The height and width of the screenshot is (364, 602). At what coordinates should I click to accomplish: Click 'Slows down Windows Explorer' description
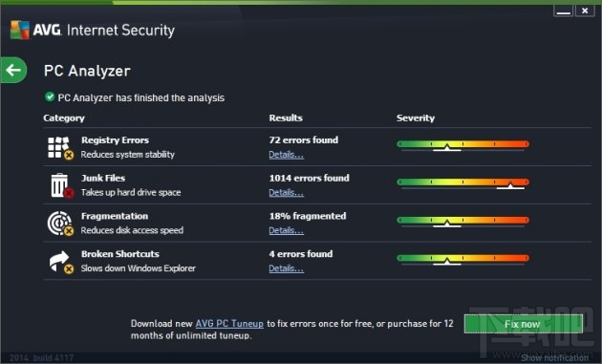(138, 268)
